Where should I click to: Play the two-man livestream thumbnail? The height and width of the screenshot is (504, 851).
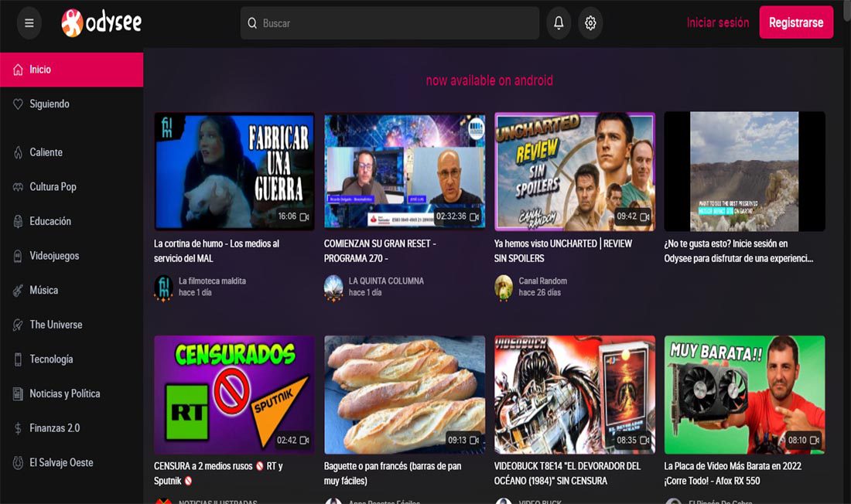point(405,172)
